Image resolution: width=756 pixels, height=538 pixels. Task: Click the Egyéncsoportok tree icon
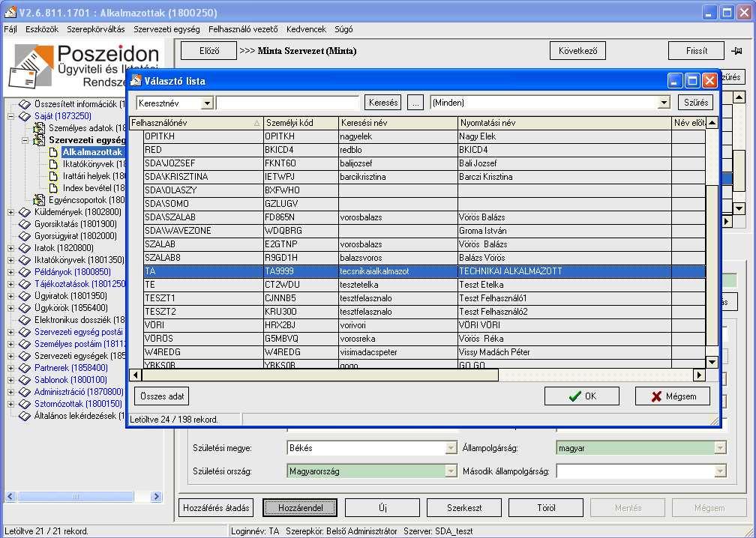point(39,200)
